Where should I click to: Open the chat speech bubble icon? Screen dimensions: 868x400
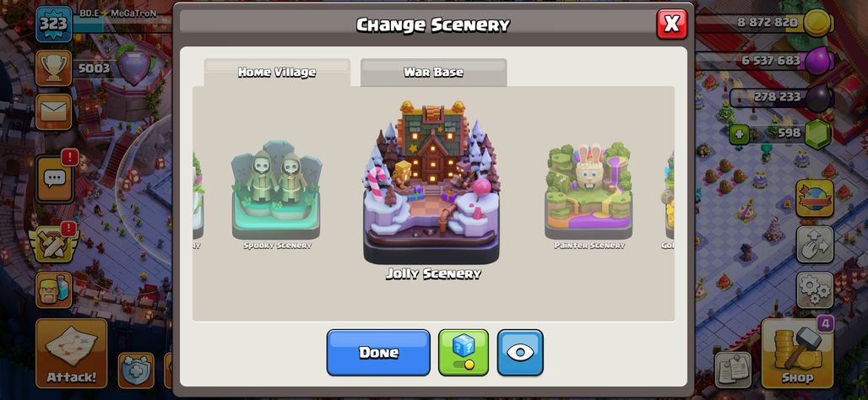pyautogui.click(x=54, y=179)
